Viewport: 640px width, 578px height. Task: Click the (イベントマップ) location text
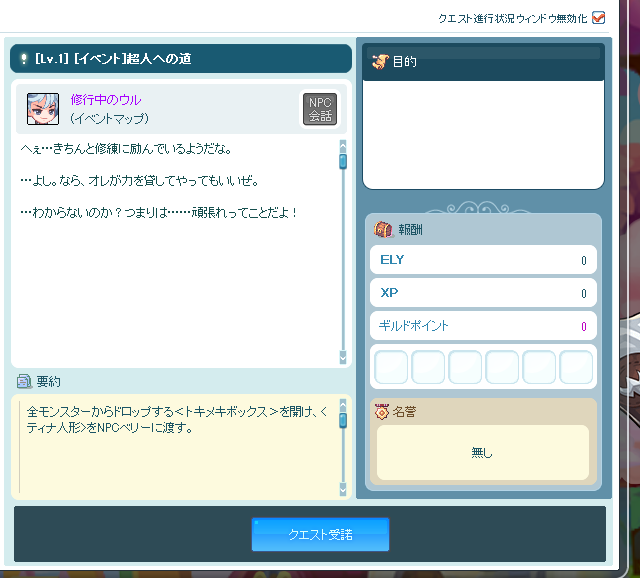(109, 118)
